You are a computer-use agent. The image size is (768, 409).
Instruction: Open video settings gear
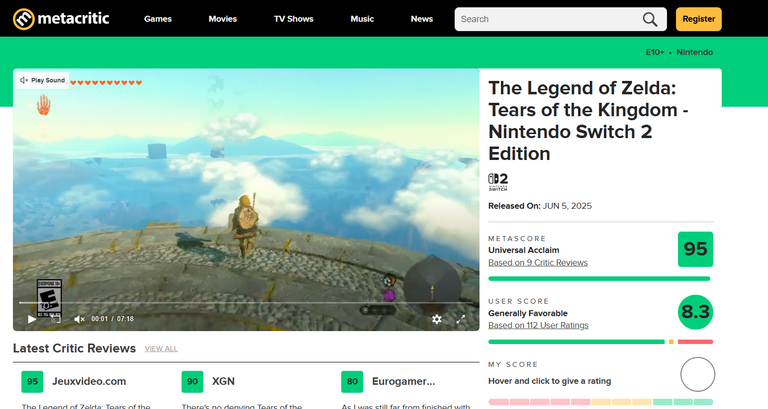[x=437, y=319]
